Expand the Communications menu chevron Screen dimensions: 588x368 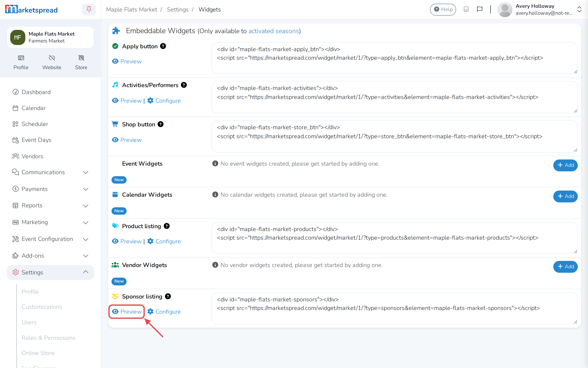coord(86,172)
